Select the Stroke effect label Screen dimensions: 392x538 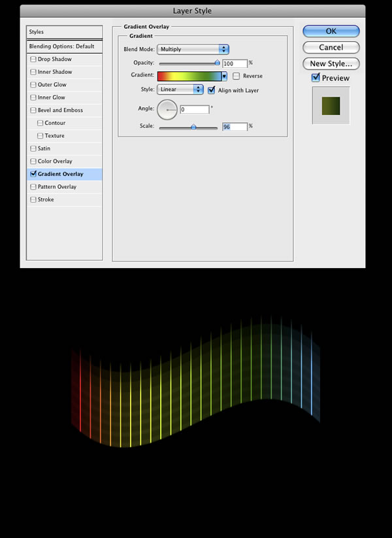pyautogui.click(x=46, y=199)
